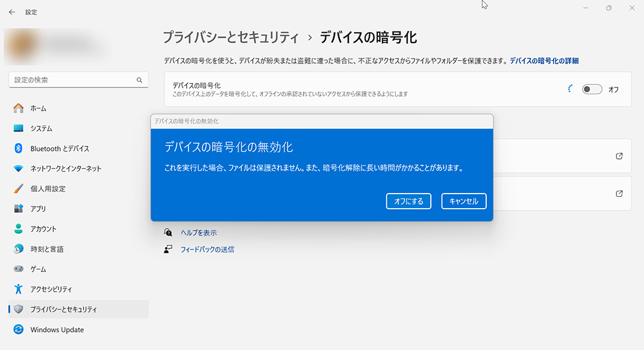Toggle the デバイスの暗号化 switch
The height and width of the screenshot is (350, 644).
click(x=592, y=89)
